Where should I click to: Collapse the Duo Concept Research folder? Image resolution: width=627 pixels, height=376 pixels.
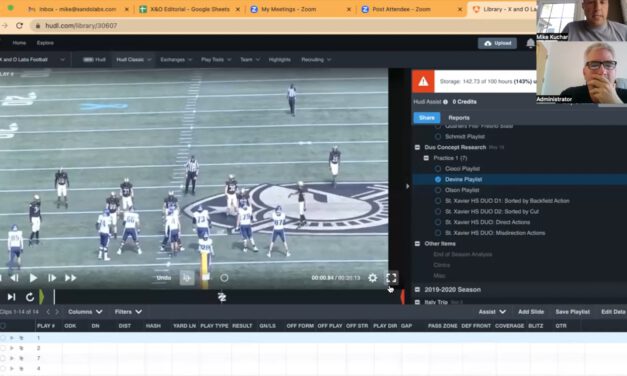[x=417, y=147]
